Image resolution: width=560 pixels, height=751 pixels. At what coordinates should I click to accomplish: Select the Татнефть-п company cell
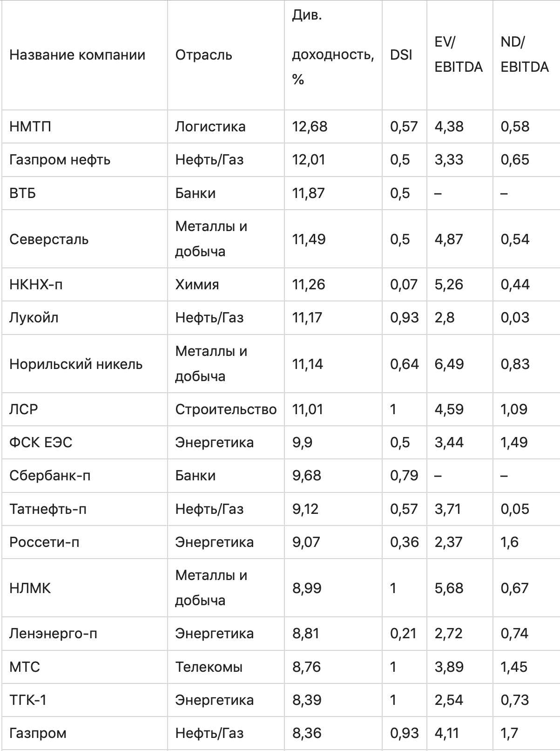pos(48,509)
